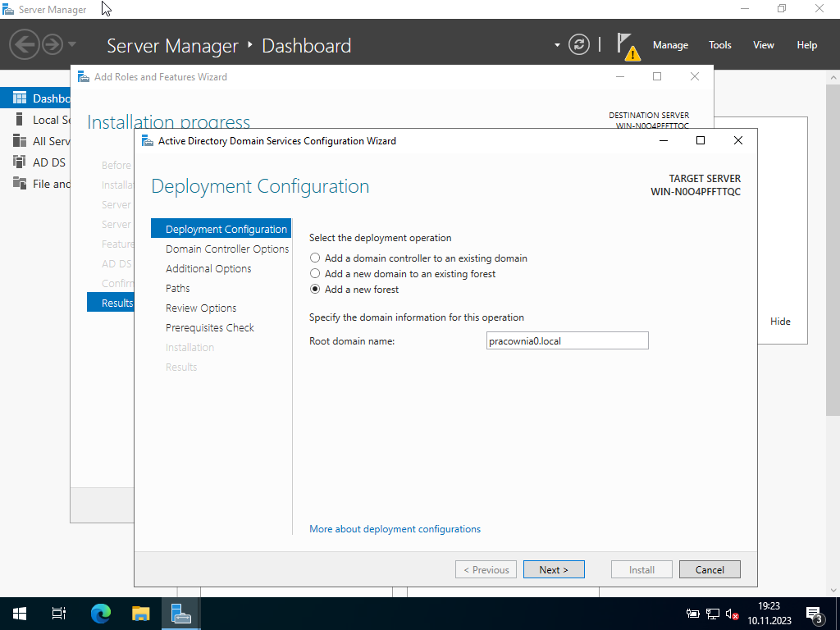The image size is (840, 630).
Task: Minimize the AD DS Configuration Wizard window
Action: tap(664, 140)
